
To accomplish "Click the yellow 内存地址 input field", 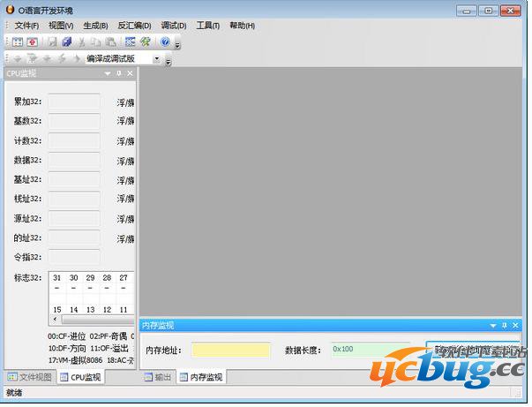I will [231, 350].
